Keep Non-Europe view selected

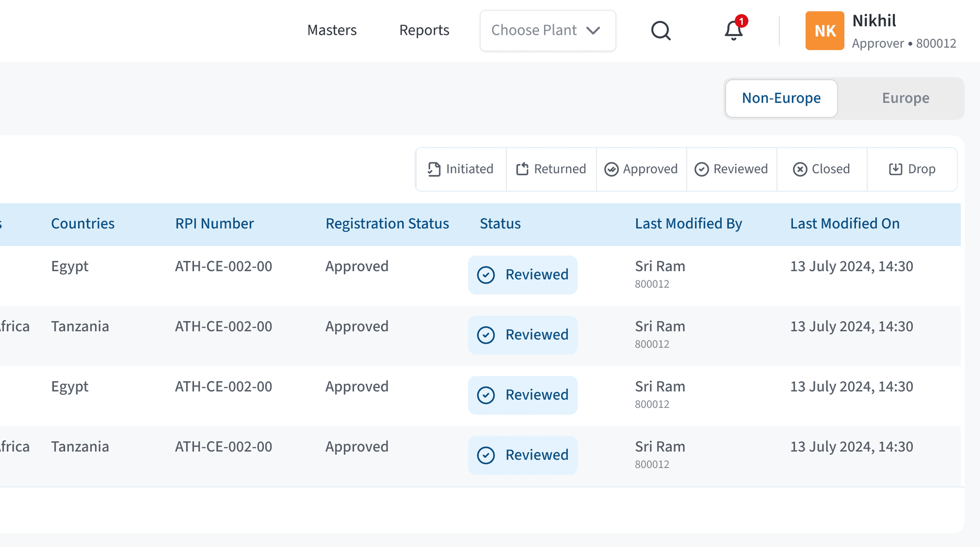coord(781,98)
